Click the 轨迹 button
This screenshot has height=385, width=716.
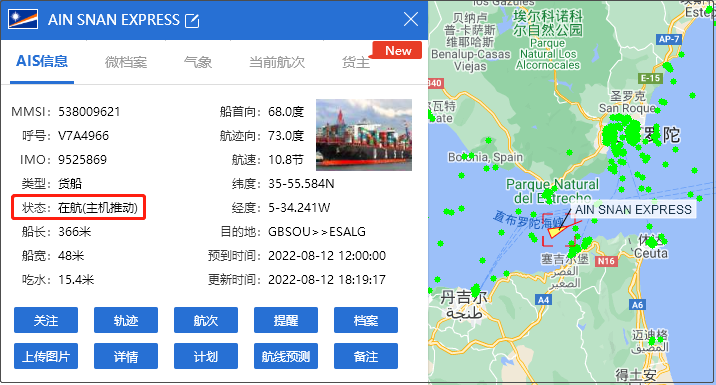click(126, 320)
